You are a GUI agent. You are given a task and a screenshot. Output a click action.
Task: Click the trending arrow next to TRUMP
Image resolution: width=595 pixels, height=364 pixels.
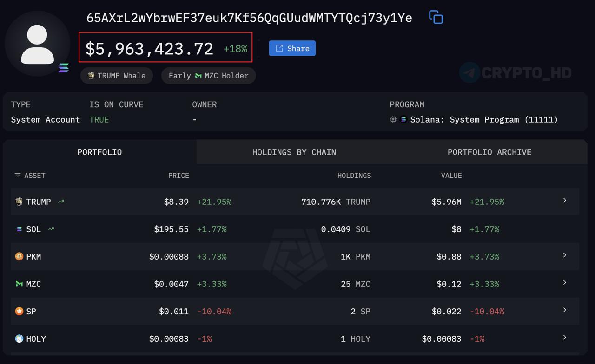pyautogui.click(x=61, y=201)
